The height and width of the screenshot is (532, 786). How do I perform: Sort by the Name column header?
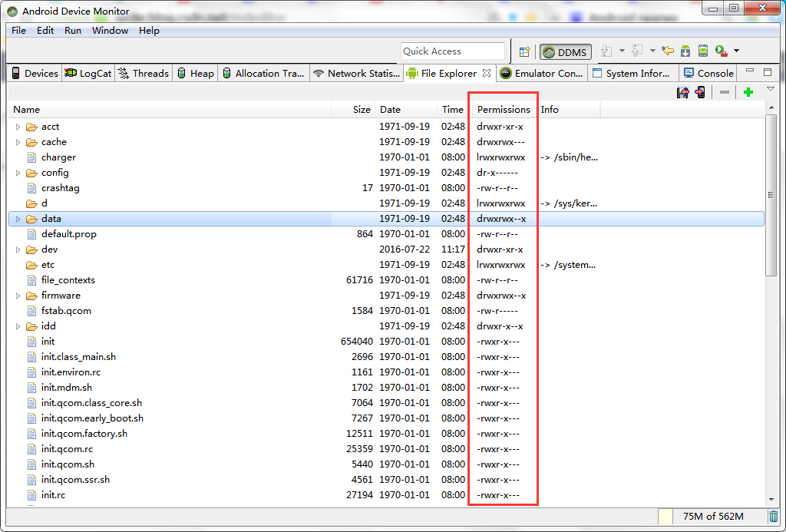point(170,109)
